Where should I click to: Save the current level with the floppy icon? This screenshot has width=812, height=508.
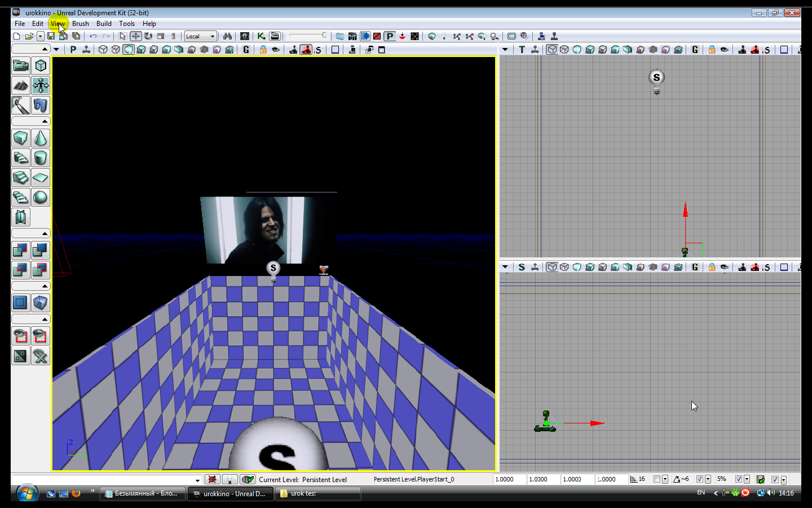[x=51, y=36]
